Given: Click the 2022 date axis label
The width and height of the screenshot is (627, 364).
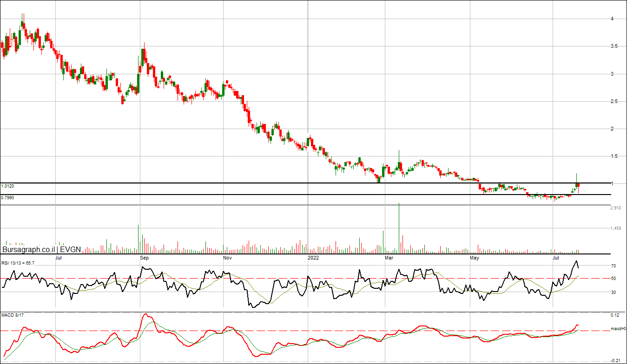Looking at the screenshot, I should pos(314,257).
